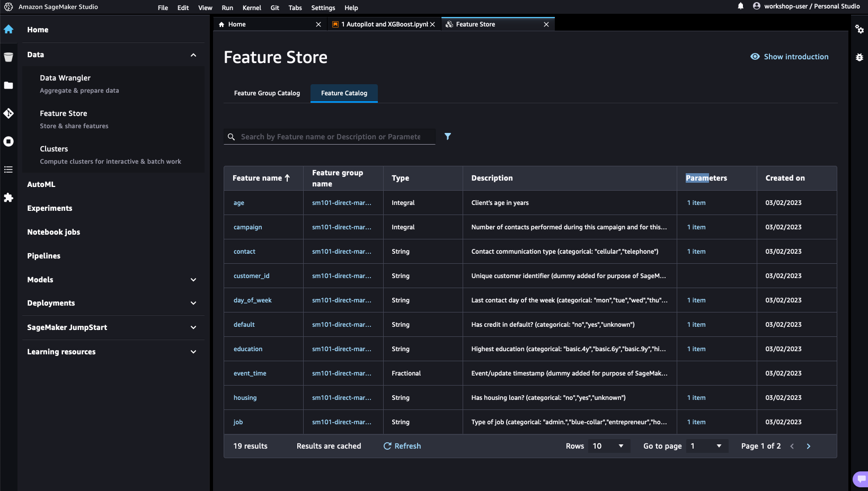Open the age feature link
This screenshot has height=491, width=868.
pos(239,203)
